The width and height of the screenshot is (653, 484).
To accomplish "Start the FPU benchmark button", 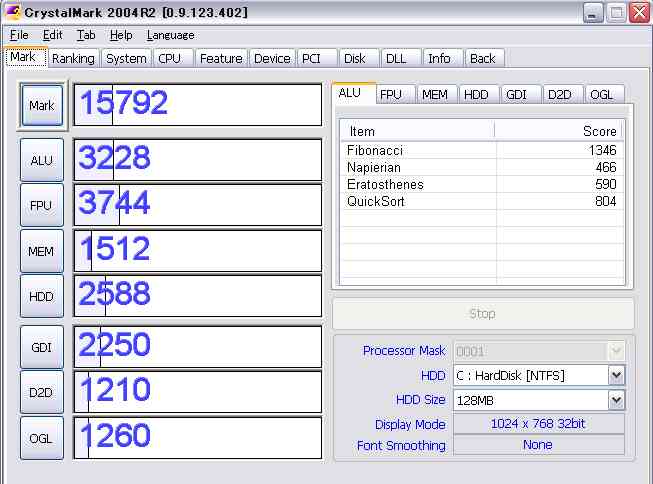I will tap(42, 205).
